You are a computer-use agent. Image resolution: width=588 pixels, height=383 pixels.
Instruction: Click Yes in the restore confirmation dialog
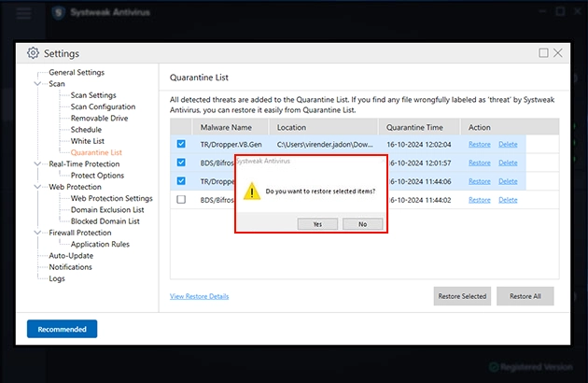tap(318, 224)
